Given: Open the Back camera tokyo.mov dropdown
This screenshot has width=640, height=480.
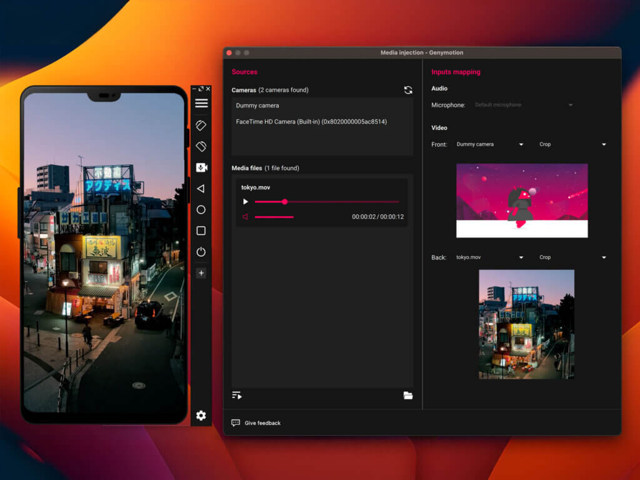Looking at the screenshot, I should [490, 257].
